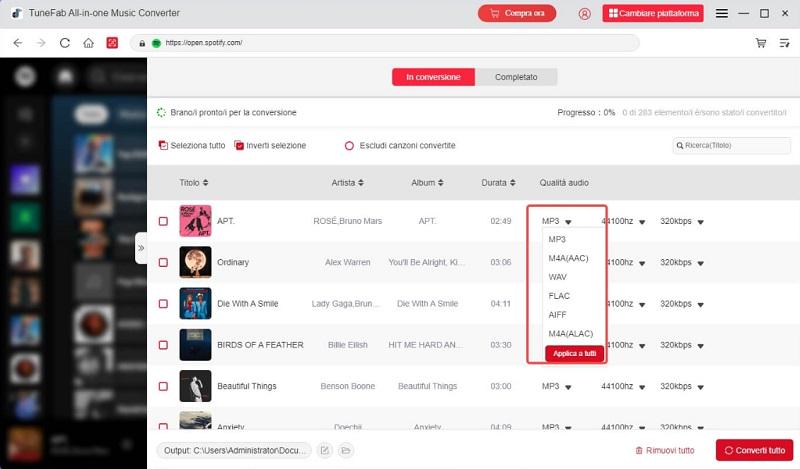The image size is (800, 469).
Task: Choose AIFF in the format list
Action: [557, 315]
